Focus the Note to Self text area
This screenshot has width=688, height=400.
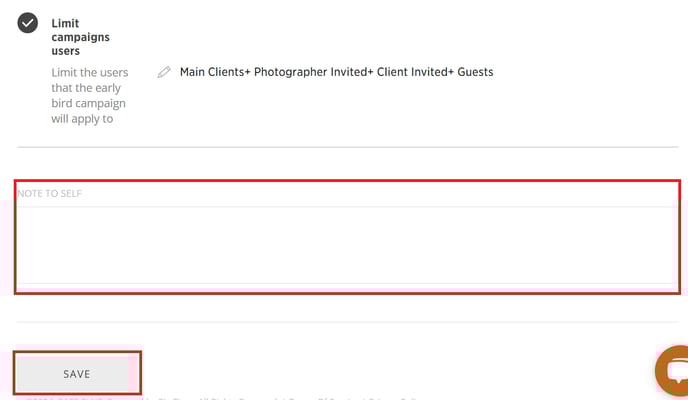[345, 245]
